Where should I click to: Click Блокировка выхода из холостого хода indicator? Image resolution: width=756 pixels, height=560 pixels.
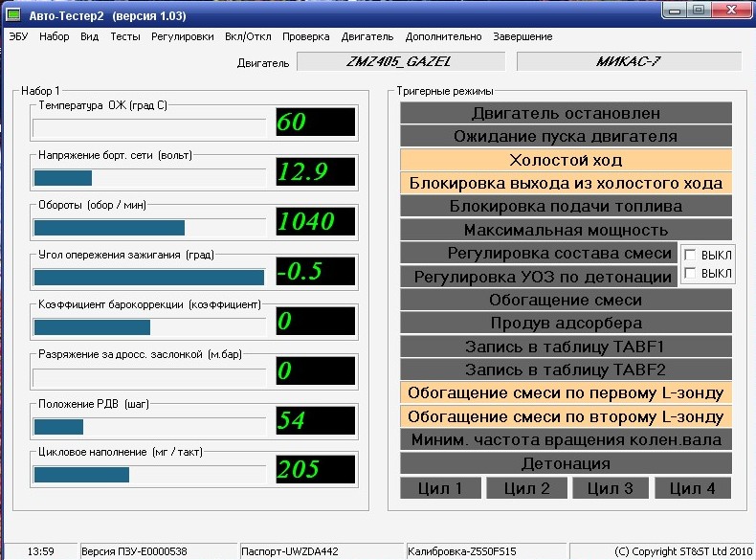tap(566, 183)
